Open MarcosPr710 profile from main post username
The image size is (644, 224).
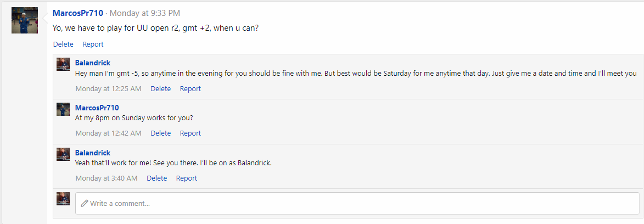[78, 13]
